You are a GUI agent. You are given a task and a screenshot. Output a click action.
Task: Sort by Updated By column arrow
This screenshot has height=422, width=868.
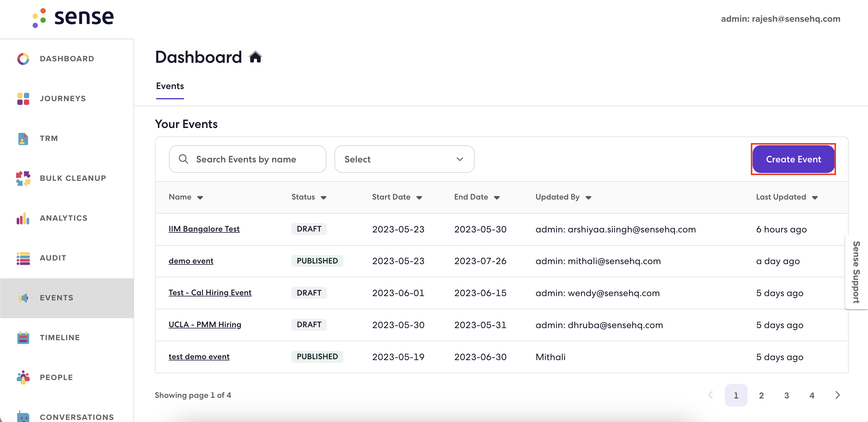(x=588, y=198)
